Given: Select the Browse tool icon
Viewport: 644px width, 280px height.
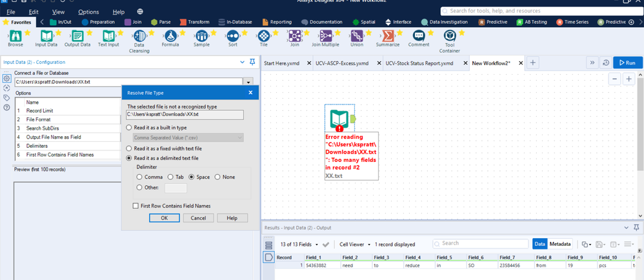Looking at the screenshot, I should click(15, 36).
